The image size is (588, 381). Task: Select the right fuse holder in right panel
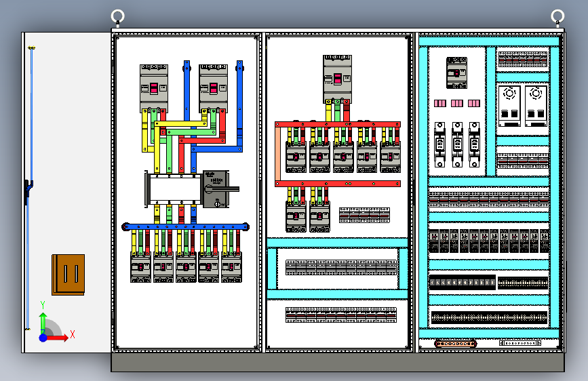[474, 144]
